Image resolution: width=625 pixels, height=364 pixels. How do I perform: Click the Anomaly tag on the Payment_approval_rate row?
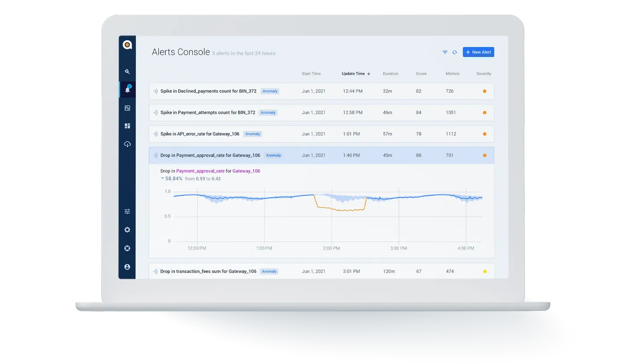click(273, 155)
